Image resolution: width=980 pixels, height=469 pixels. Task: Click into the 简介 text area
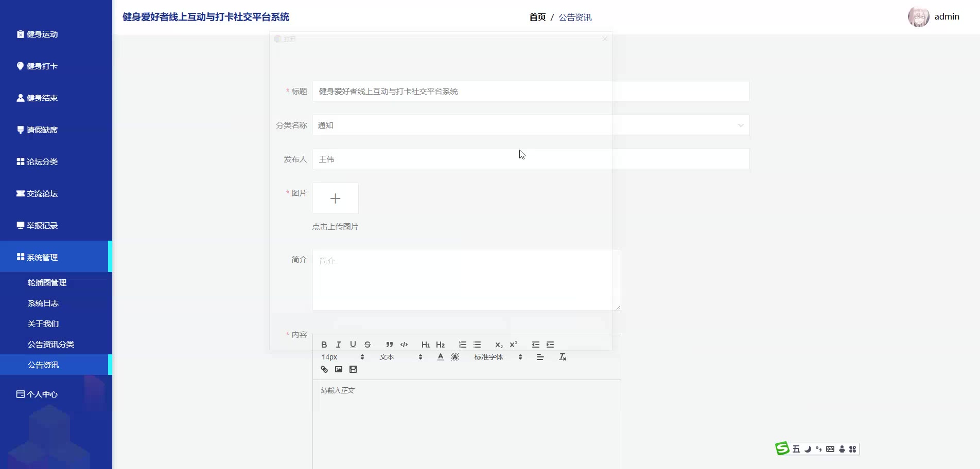[466, 280]
